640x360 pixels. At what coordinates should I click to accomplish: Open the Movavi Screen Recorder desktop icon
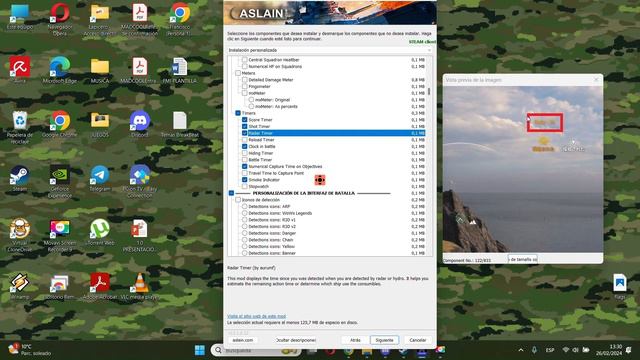[x=60, y=235]
